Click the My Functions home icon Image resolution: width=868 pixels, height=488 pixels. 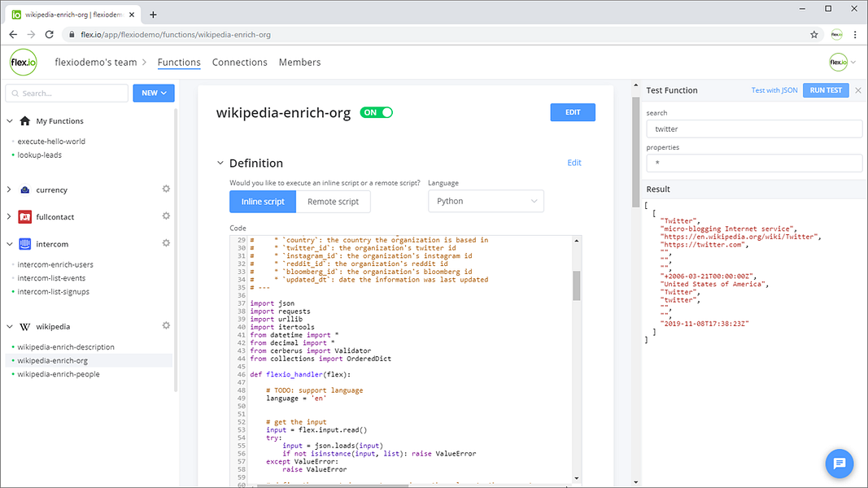pos(25,120)
